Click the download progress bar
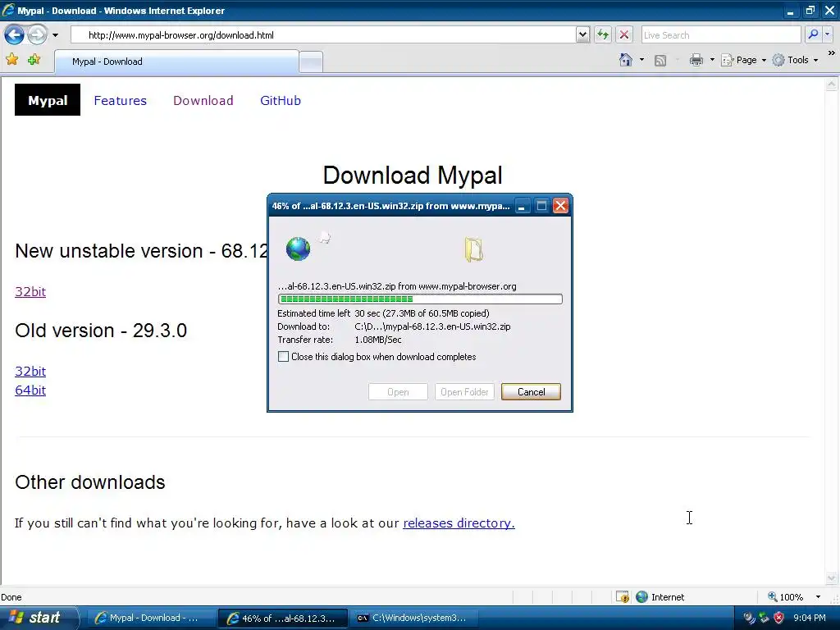 click(x=420, y=299)
